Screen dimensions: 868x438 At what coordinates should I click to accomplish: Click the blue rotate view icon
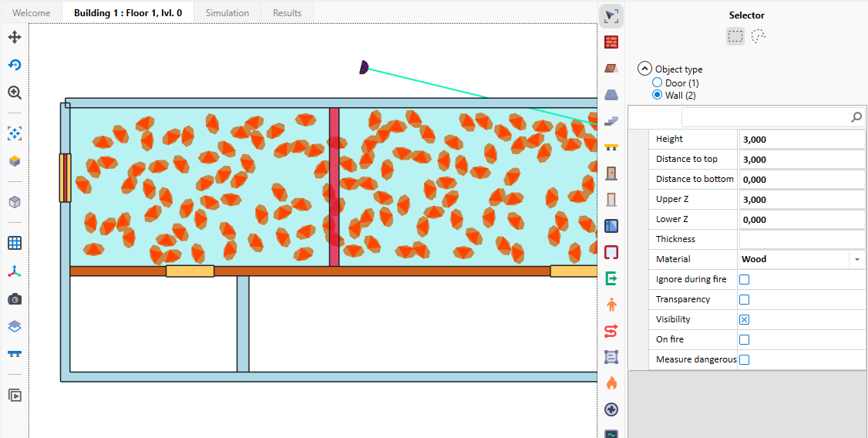pyautogui.click(x=15, y=65)
